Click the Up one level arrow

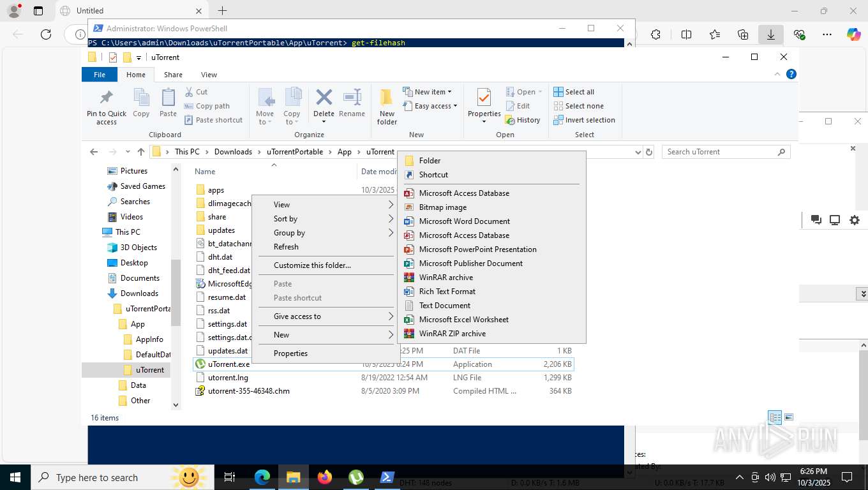pyautogui.click(x=141, y=152)
